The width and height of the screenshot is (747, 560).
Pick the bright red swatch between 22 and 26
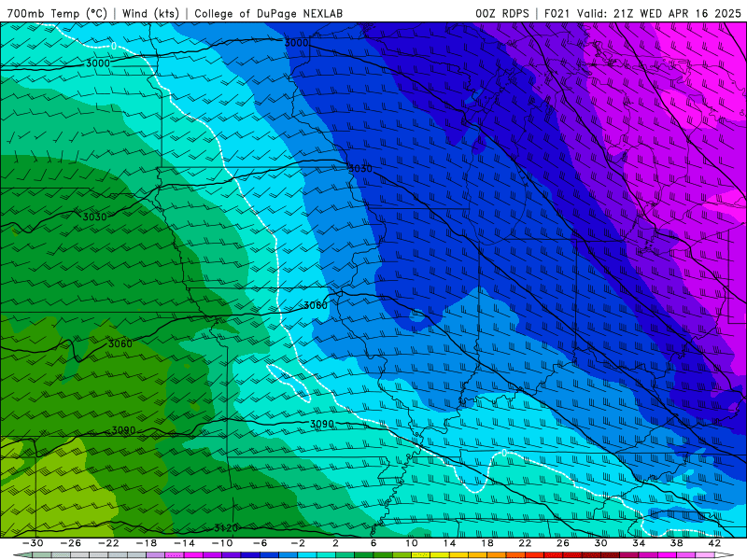(534, 555)
